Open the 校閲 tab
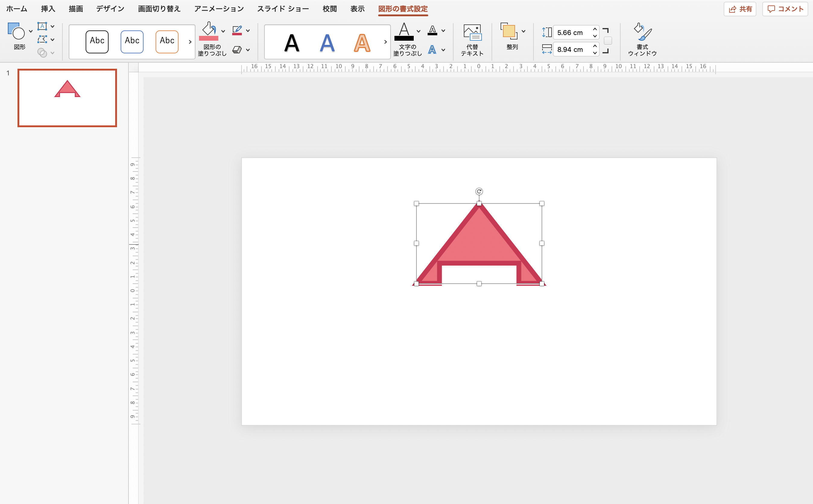 pos(330,9)
